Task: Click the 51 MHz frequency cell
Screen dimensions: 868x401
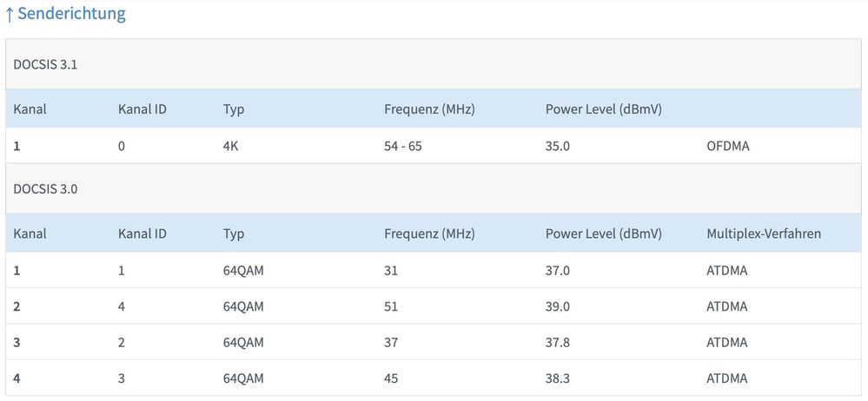Action: (391, 306)
